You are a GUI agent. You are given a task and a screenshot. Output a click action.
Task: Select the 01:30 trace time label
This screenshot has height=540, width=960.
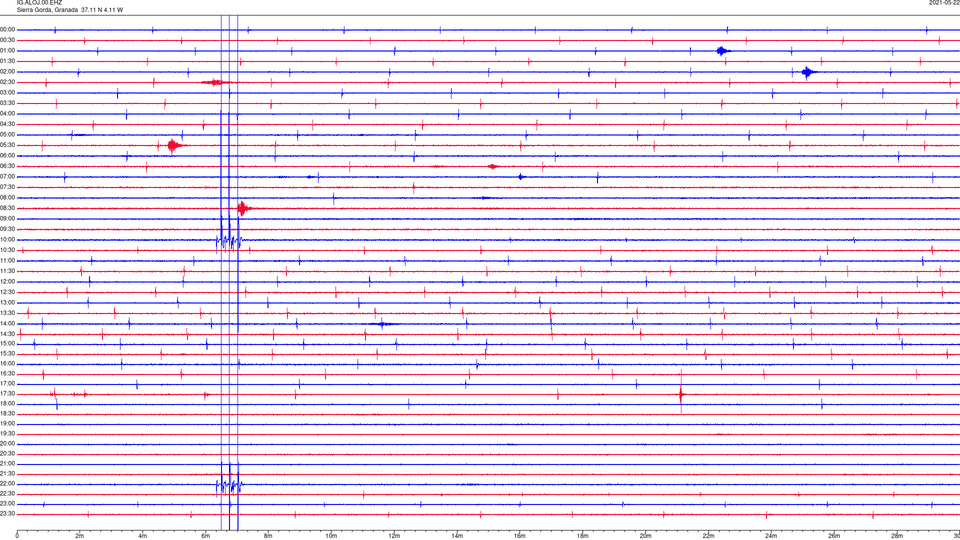[8, 61]
